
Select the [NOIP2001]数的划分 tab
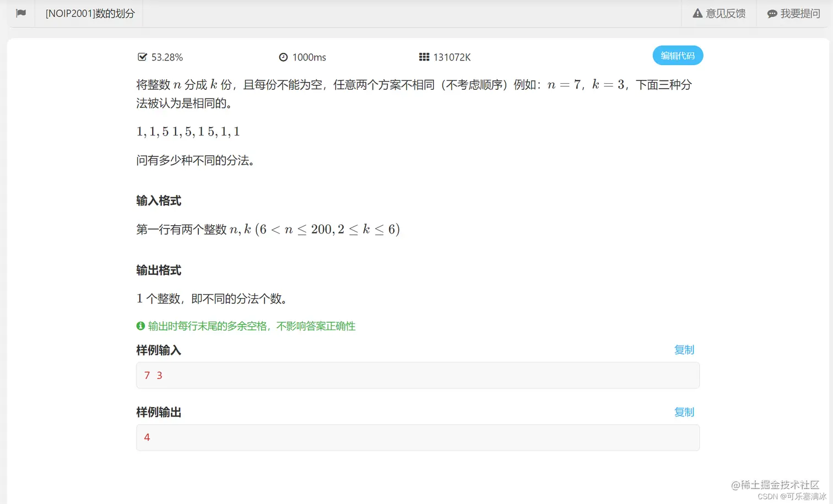(x=89, y=13)
